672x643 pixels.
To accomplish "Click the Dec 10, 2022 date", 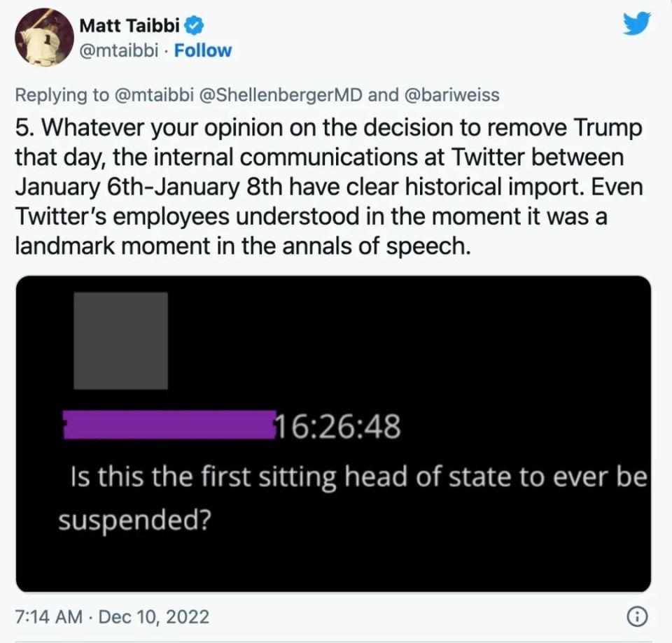I will [154, 616].
